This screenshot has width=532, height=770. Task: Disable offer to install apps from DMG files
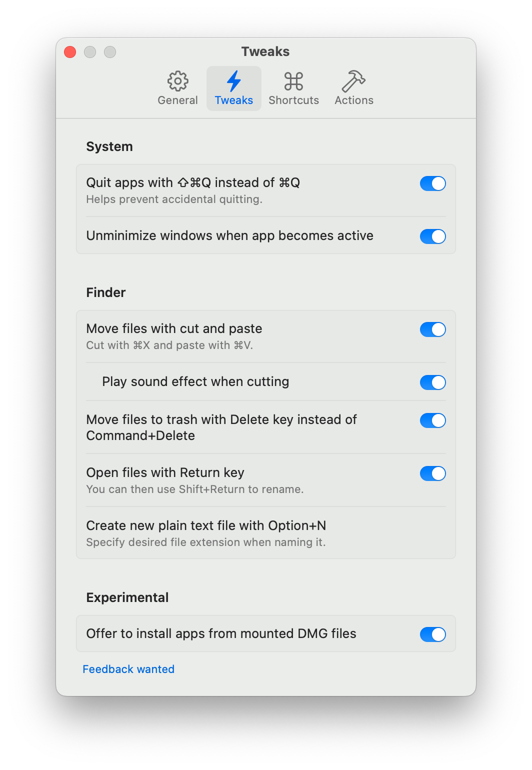coord(432,634)
